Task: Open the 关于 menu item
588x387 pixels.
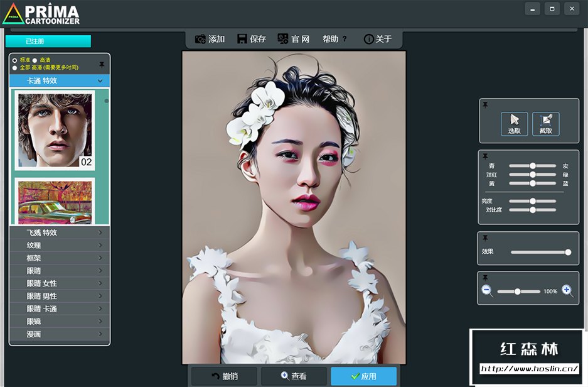Action: click(378, 39)
